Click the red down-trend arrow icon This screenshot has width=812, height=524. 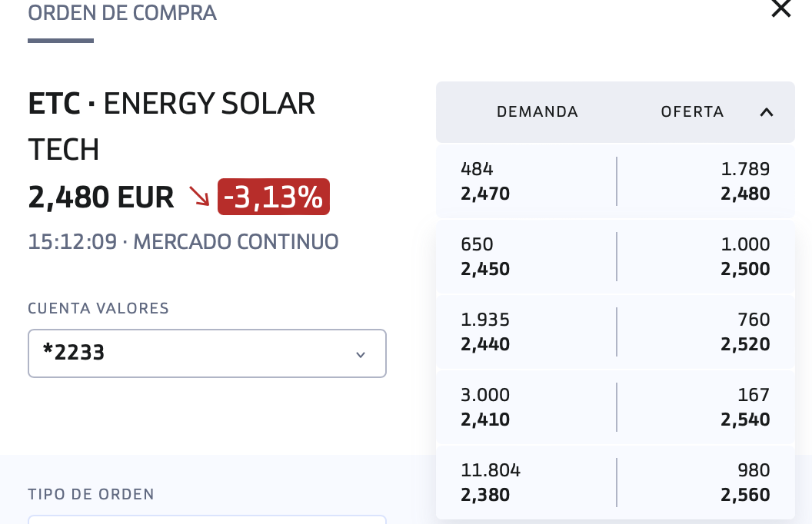point(199,196)
